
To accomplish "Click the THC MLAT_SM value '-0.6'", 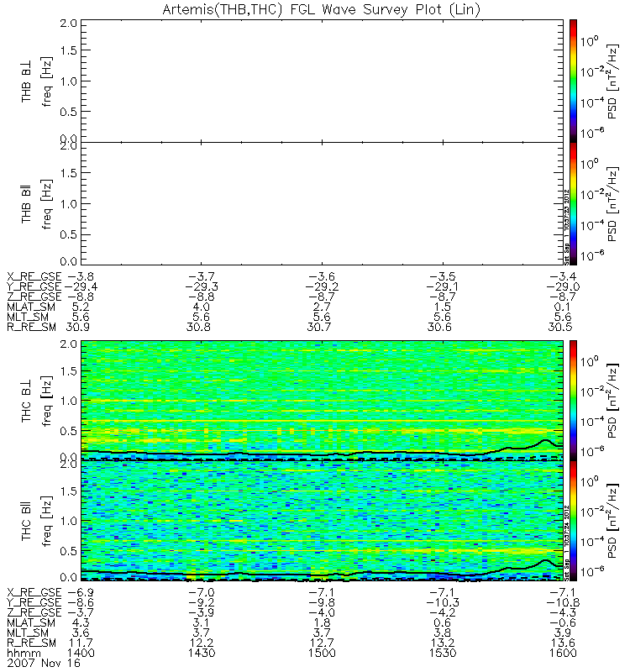I will pos(563,622).
